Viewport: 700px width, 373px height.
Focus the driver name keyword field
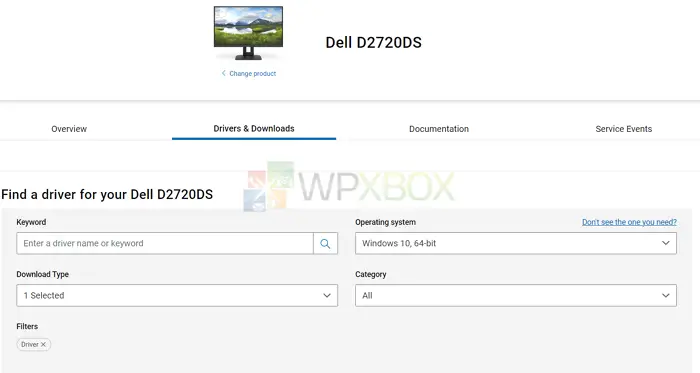tap(165, 244)
